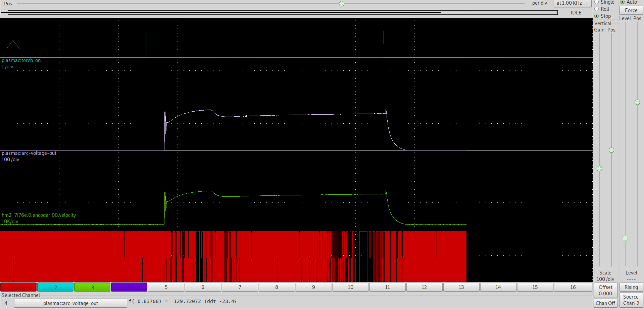This screenshot has width=644, height=309.
Task: Select channel 4 purple button
Action: [x=129, y=287]
